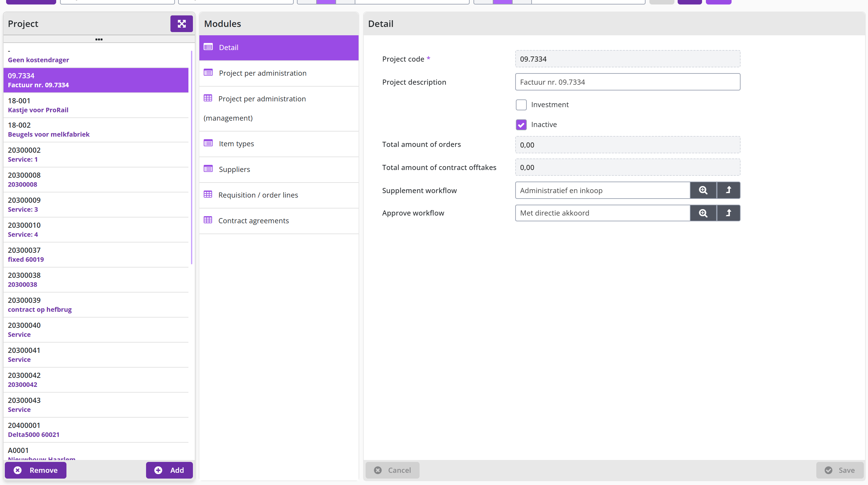868x485 pixels.
Task: Select project 20300009 Service: 3
Action: (x=96, y=205)
